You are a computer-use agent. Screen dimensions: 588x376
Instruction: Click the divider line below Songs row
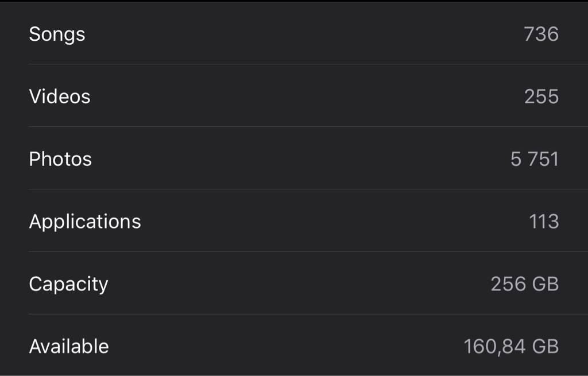coord(308,64)
